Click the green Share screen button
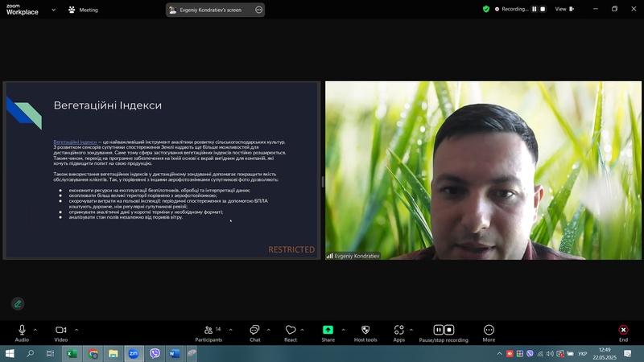 click(328, 331)
